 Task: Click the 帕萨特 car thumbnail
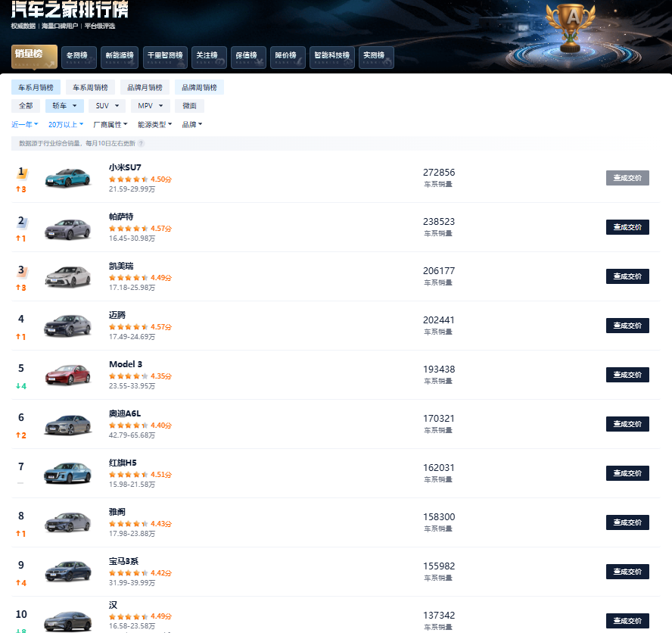click(67, 227)
